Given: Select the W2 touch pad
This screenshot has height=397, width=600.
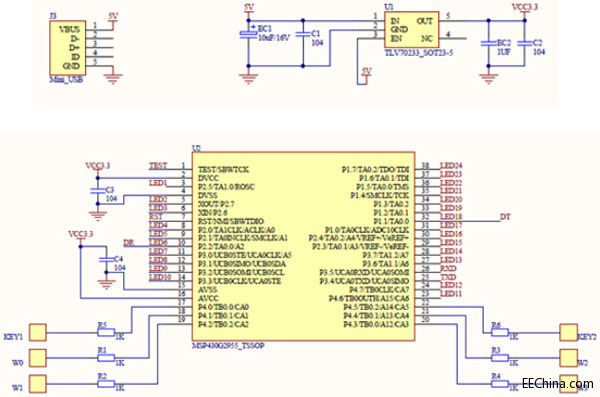Looking at the screenshot, I should pyautogui.click(x=568, y=358).
